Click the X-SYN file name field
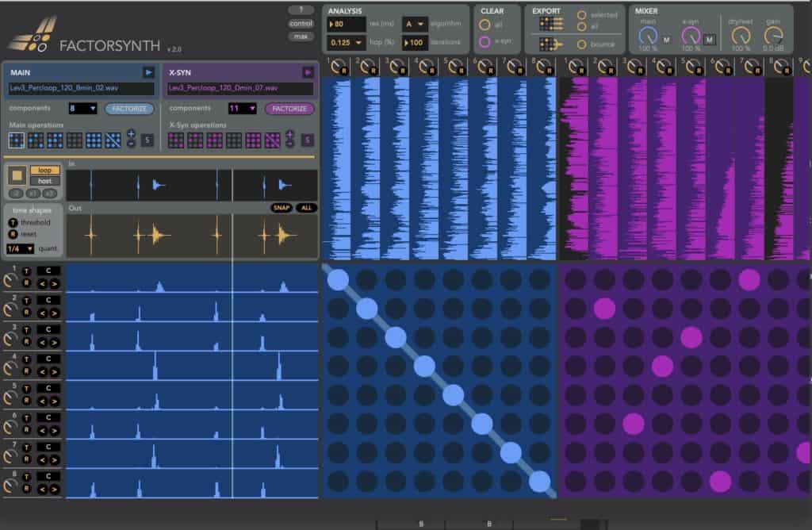The height and width of the screenshot is (530, 812). coord(240,88)
